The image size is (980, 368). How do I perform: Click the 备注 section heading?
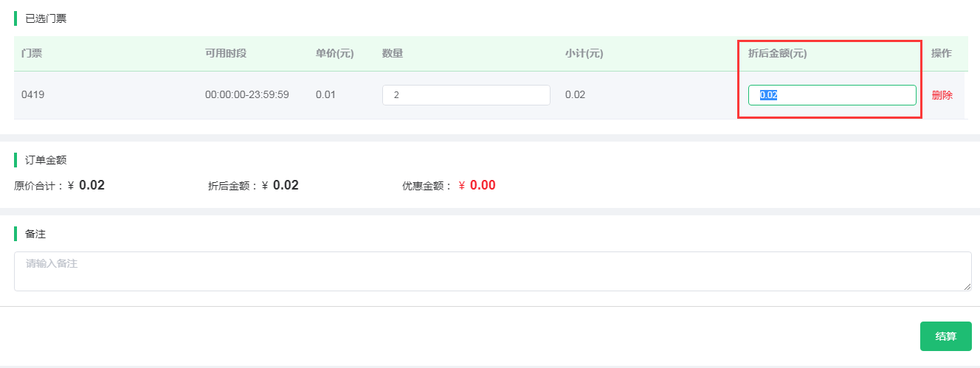pyautogui.click(x=35, y=234)
